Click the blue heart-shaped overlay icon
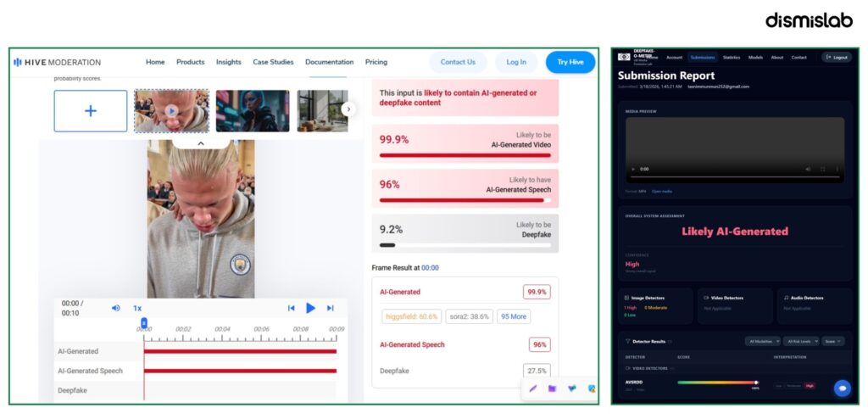The image size is (868, 419). [572, 388]
